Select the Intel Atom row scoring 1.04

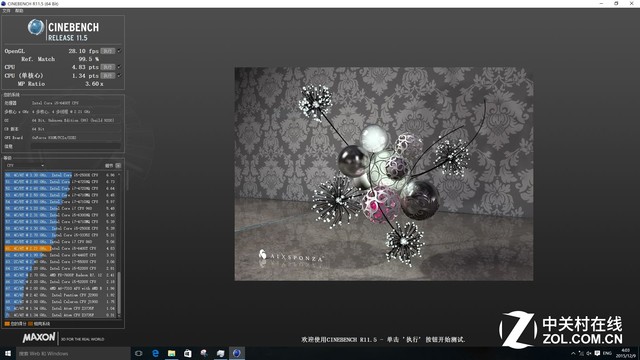coord(60,308)
